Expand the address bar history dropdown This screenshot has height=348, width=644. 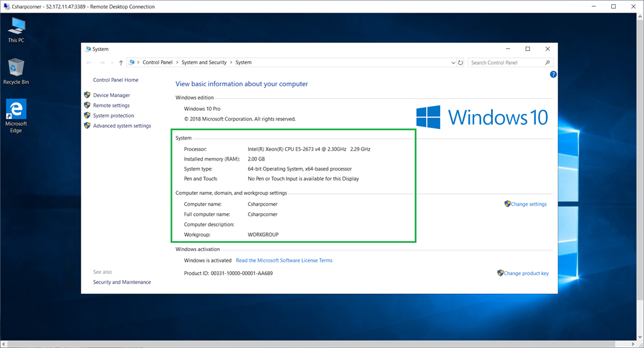click(453, 63)
